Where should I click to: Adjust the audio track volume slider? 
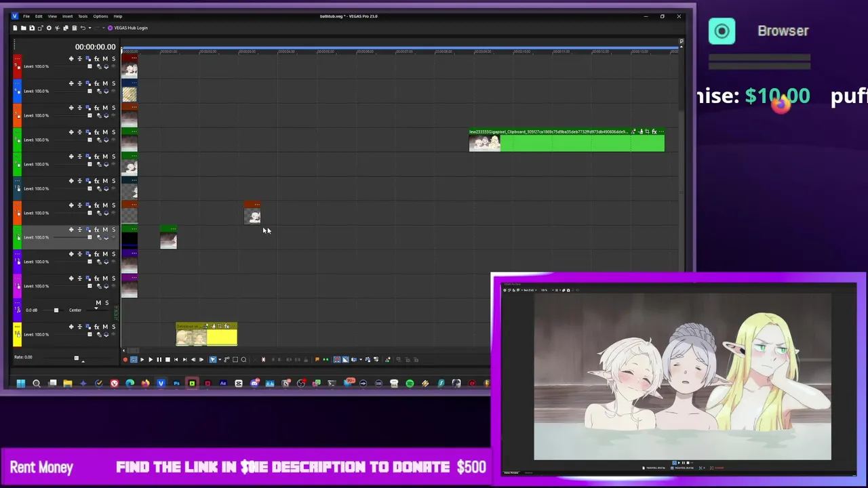coord(56,310)
